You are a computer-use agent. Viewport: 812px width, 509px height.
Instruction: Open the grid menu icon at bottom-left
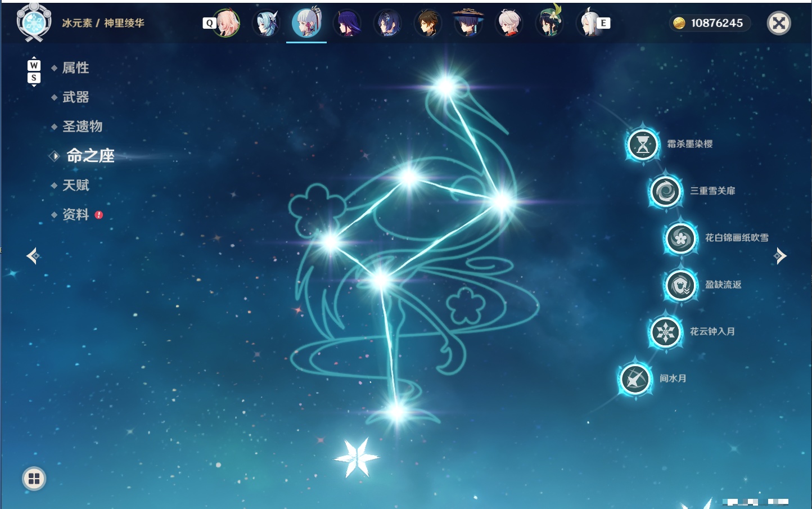point(34,479)
